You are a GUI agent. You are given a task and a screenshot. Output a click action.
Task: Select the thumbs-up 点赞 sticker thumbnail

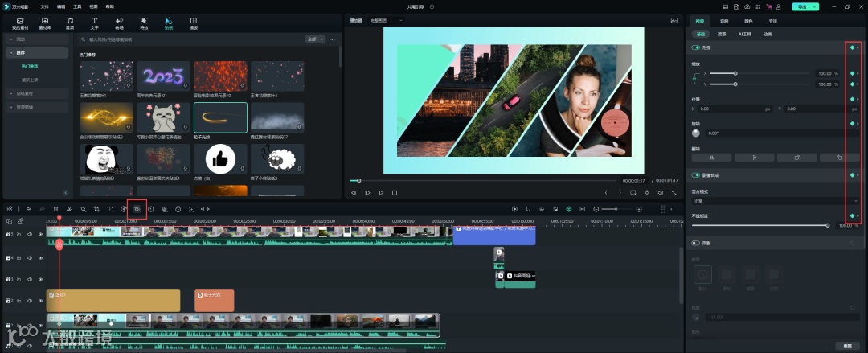pos(220,159)
